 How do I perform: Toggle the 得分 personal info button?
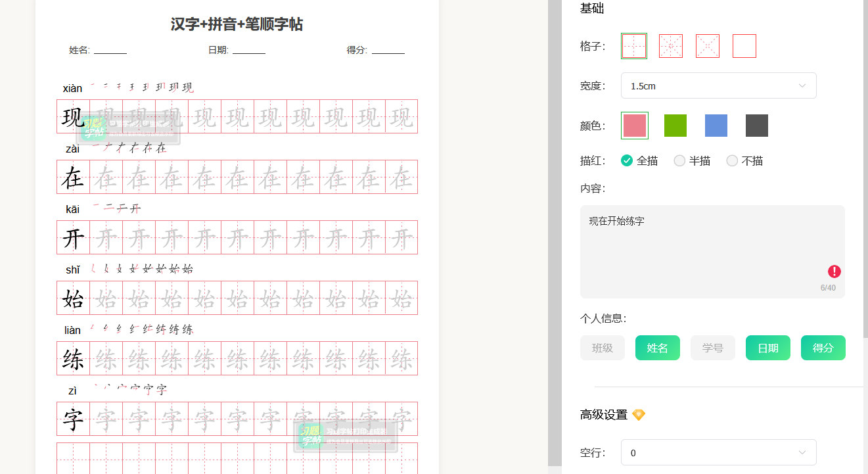pos(823,348)
